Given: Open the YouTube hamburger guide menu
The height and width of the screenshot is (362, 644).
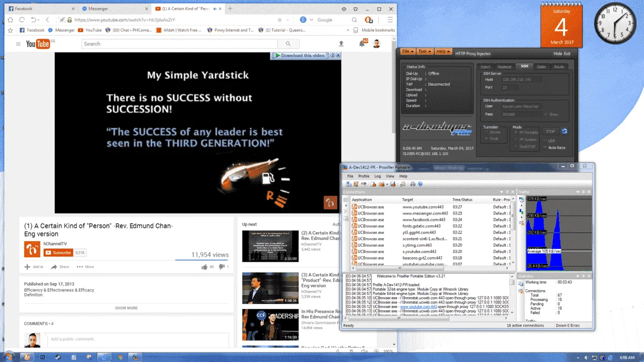Looking at the screenshot, I should [18, 44].
